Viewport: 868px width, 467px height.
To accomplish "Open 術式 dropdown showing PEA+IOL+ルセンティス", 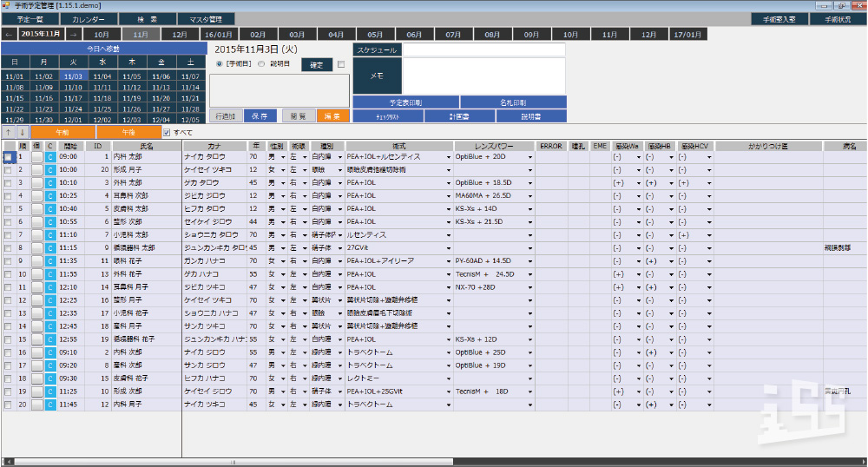I will [449, 157].
